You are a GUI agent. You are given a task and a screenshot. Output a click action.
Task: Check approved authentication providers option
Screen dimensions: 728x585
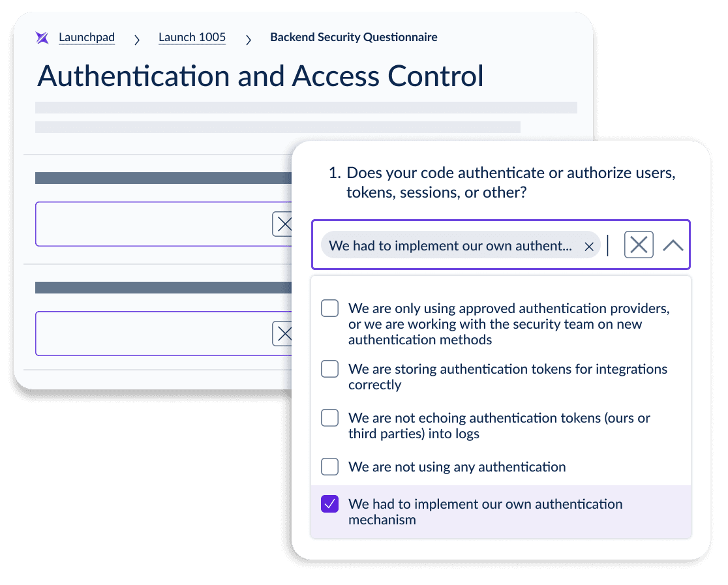(330, 308)
